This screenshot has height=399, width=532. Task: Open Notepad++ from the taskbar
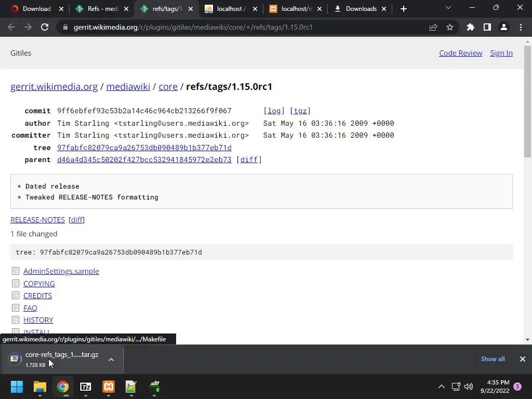[x=131, y=387]
